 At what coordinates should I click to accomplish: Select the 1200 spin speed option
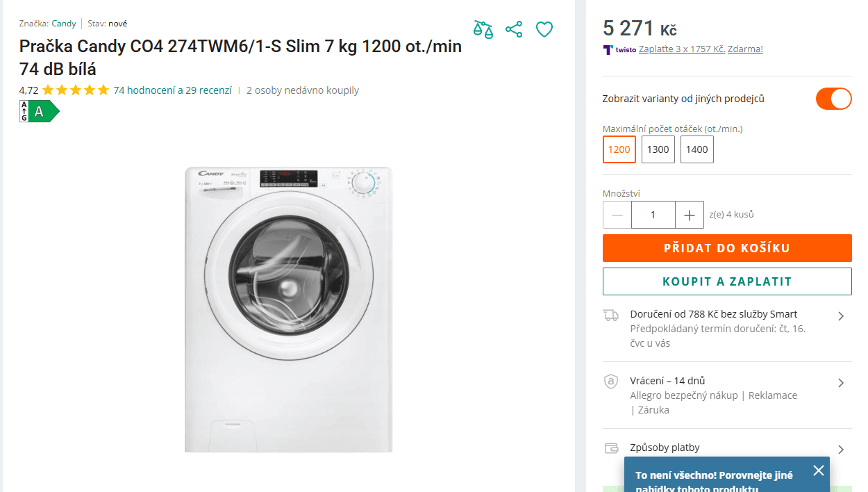coord(619,149)
